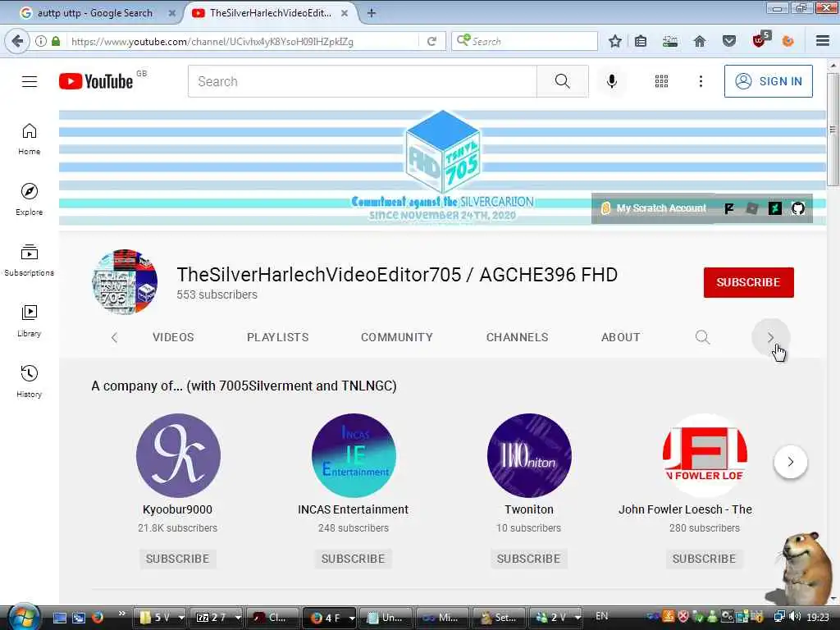This screenshot has height=630, width=840.
Task: Click the 42m timer toolbar icon
Action: (x=670, y=41)
